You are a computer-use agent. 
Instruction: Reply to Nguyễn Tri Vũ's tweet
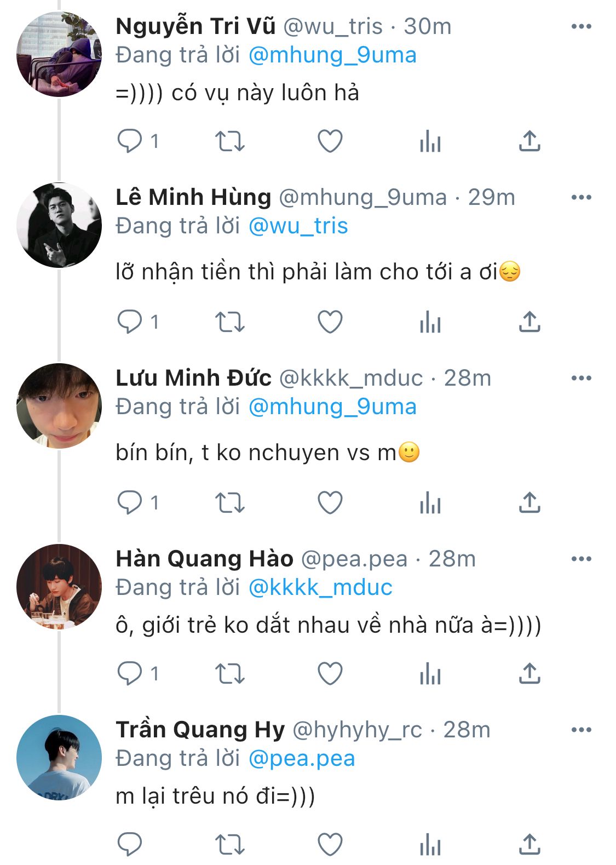130,141
